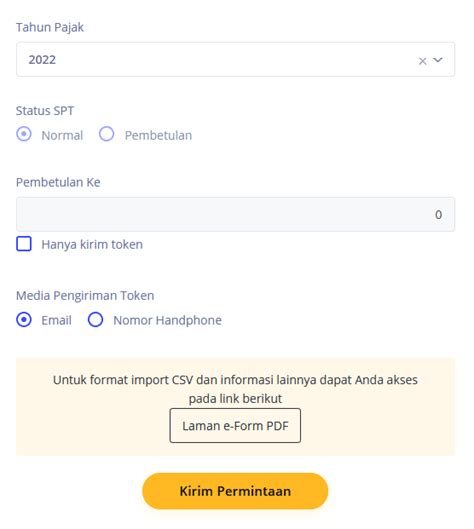Click the 'Pembetulan Ke' field label

coord(58,182)
